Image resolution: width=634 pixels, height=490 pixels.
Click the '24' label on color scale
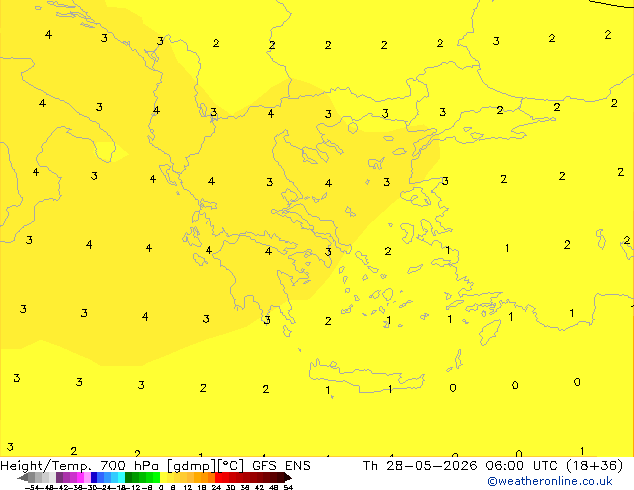pyautogui.click(x=216, y=487)
